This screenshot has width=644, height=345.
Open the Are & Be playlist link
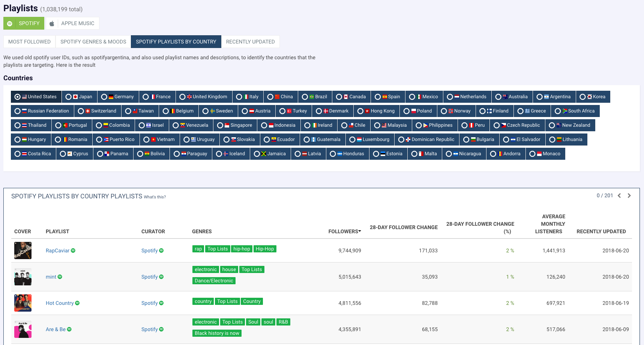tap(56, 329)
